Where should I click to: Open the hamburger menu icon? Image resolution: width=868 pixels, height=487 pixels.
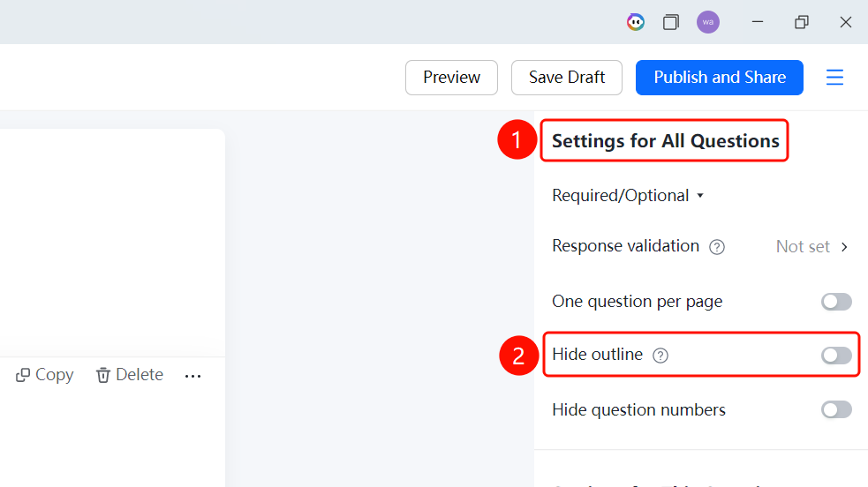[x=834, y=78]
